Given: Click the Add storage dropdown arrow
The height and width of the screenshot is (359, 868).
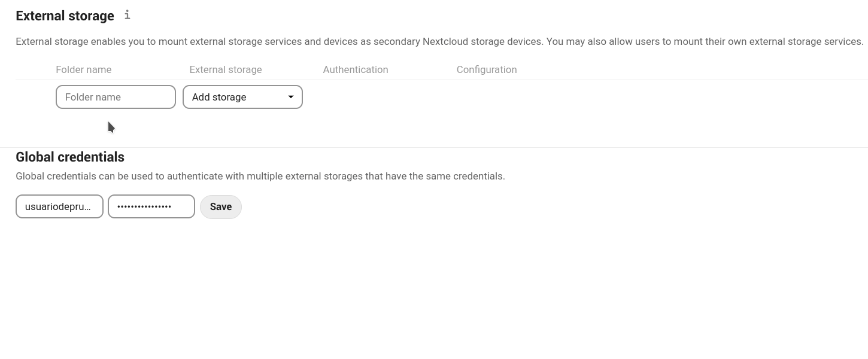Looking at the screenshot, I should click(x=291, y=97).
